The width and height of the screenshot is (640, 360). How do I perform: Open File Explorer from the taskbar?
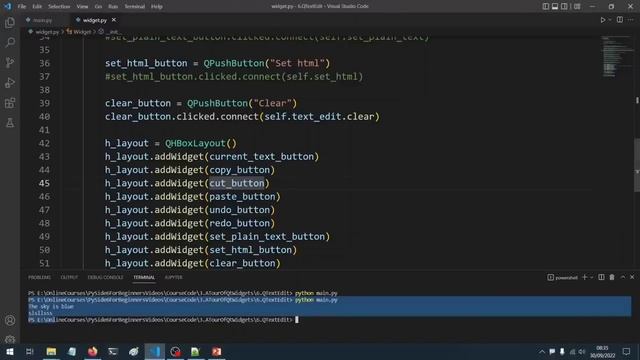tap(51, 351)
